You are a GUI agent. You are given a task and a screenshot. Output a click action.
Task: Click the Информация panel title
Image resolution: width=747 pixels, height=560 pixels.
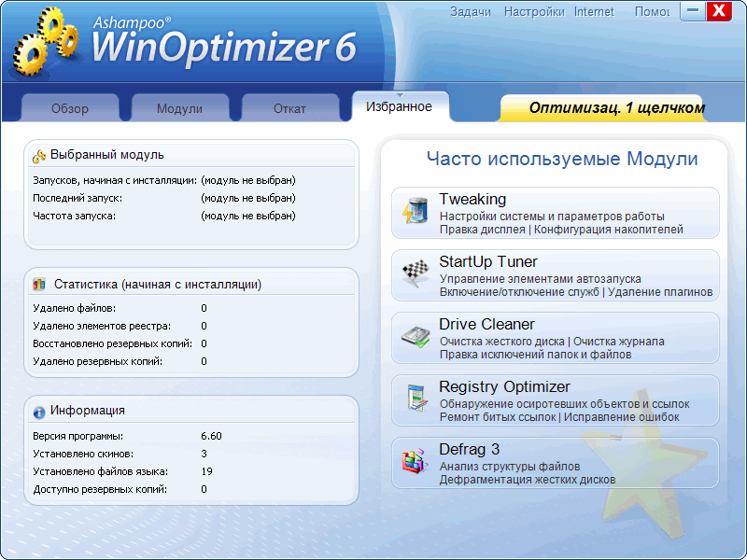click(x=88, y=410)
